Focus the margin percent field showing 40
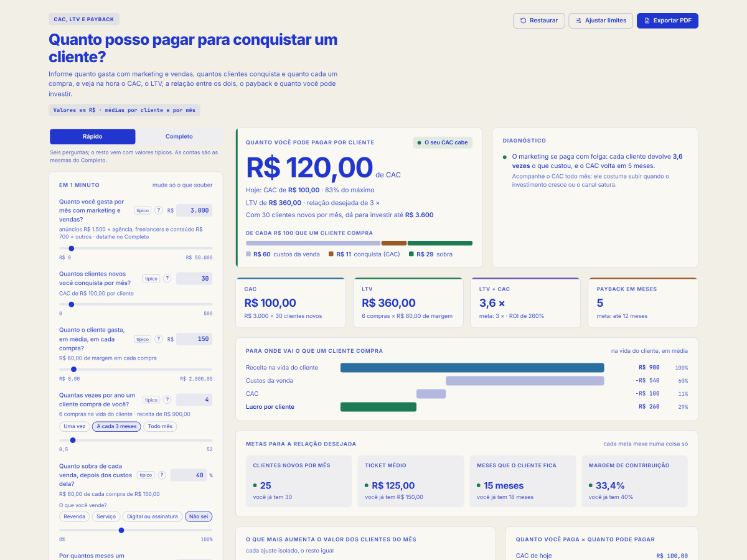Viewport: 747px width, 560px height. coord(189,475)
